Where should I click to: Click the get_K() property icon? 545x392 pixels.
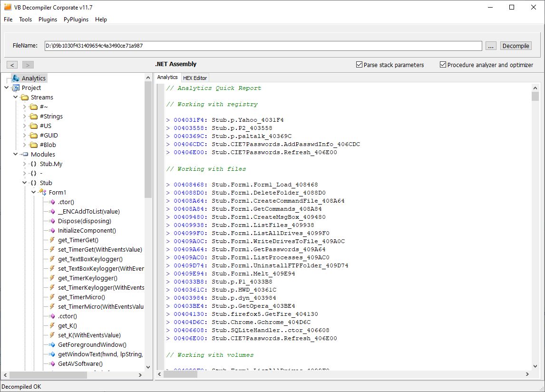pos(52,325)
